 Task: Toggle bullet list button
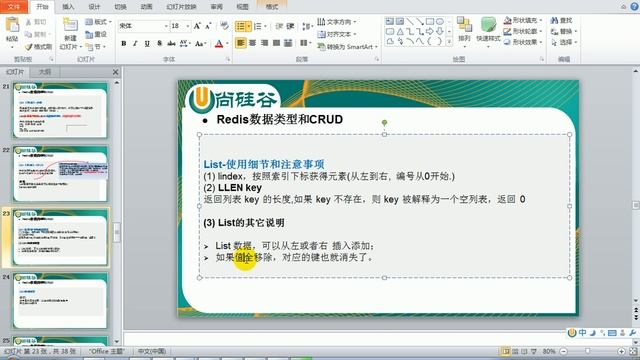coord(240,27)
